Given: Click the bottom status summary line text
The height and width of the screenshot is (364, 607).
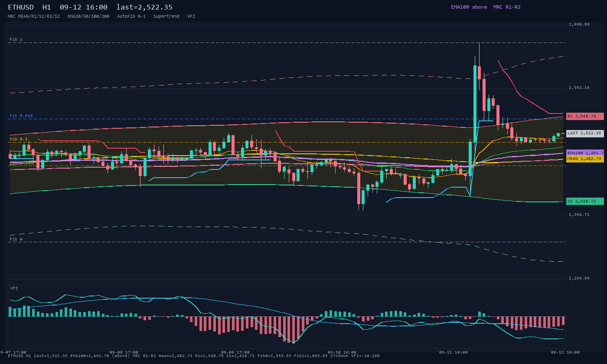Looking at the screenshot, I should click(x=194, y=356).
